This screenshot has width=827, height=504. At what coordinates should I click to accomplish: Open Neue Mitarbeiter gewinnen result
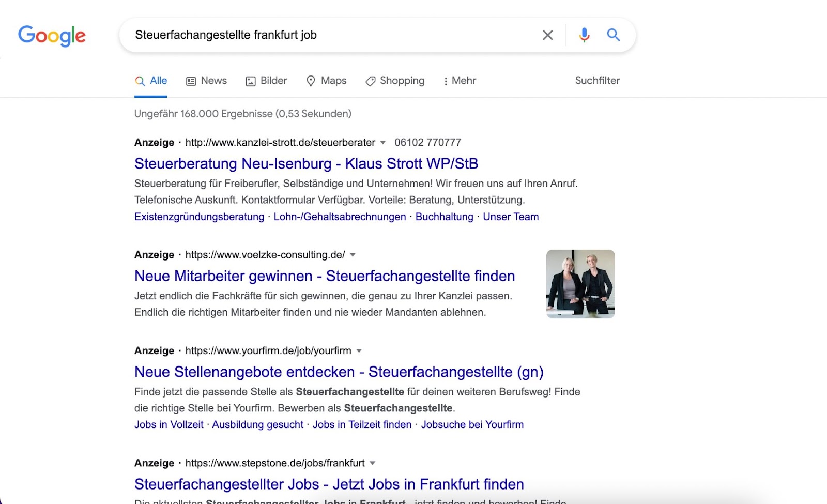point(325,276)
